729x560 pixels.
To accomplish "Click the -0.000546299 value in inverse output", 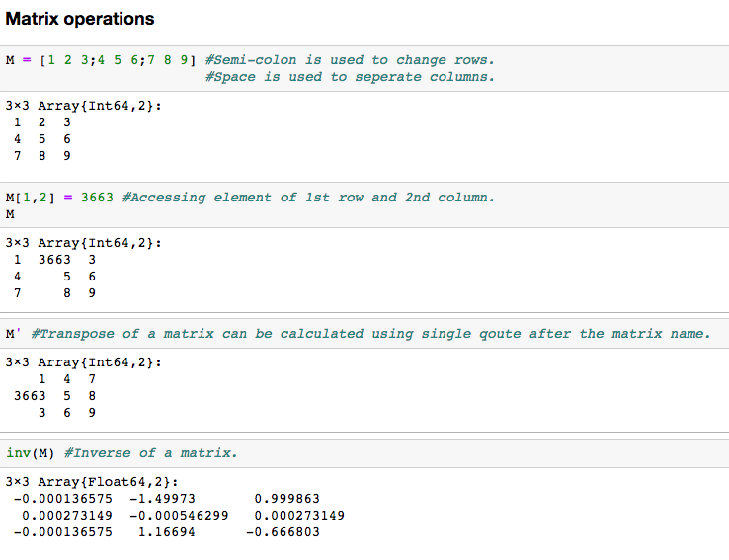I will coord(179,516).
